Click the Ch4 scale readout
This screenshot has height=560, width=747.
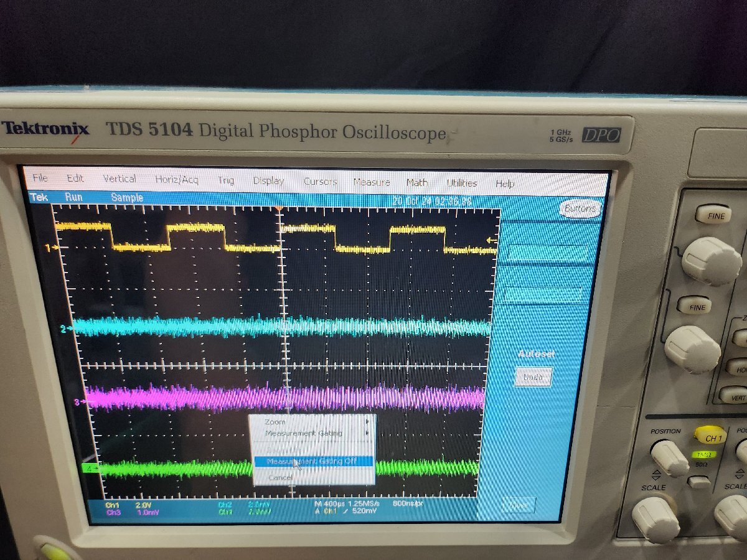point(244,512)
